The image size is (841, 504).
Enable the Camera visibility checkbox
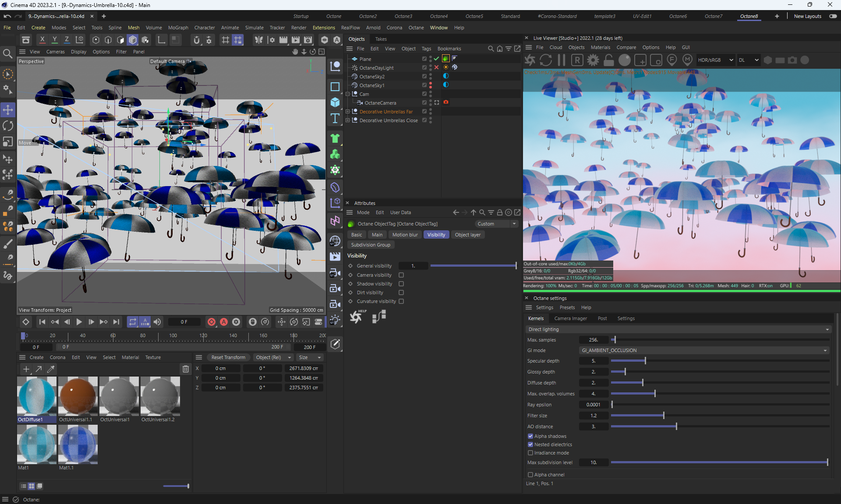[401, 275]
